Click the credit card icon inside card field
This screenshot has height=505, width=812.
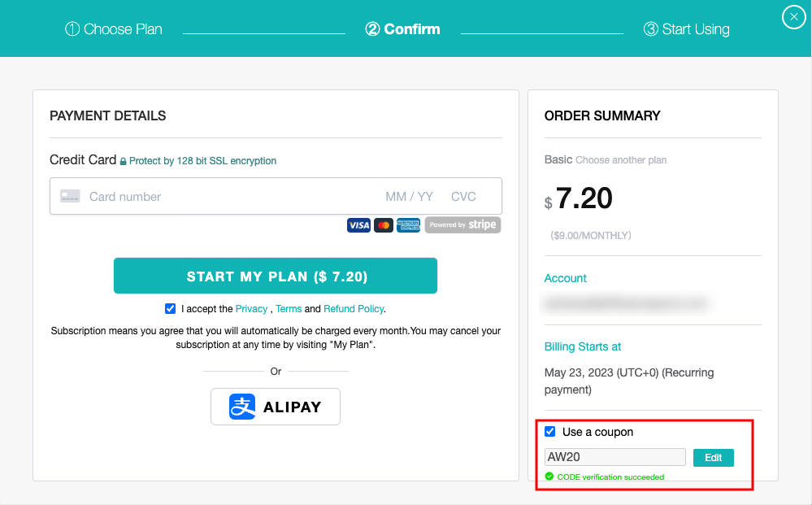(70, 196)
